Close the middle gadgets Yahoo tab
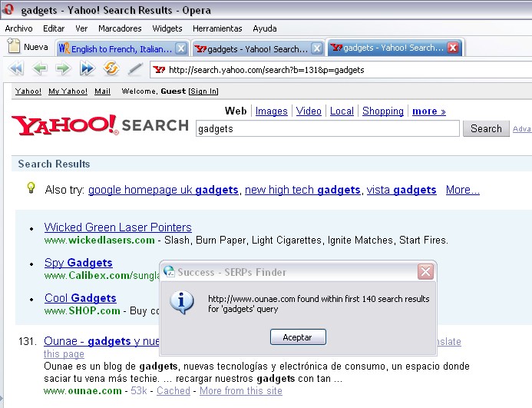Screen dimensions: 532x408 click(x=317, y=48)
